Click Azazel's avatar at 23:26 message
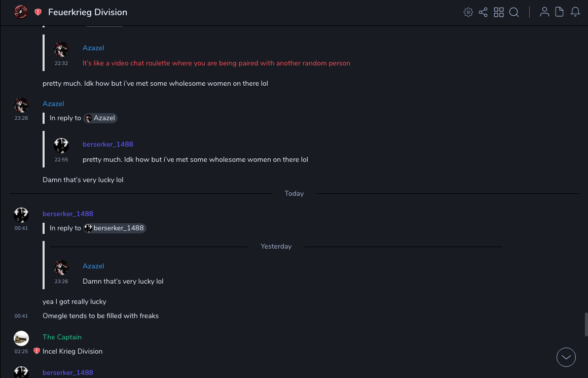588x378 pixels. click(21, 105)
